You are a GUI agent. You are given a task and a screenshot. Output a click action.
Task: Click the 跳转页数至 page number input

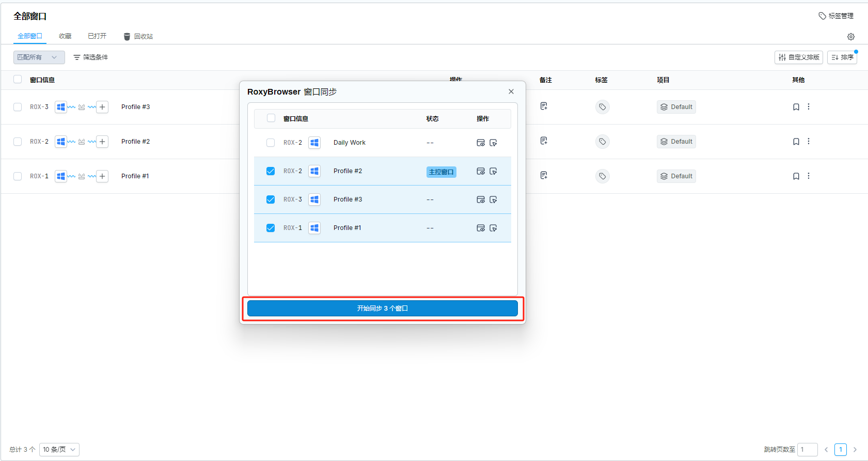coord(808,450)
